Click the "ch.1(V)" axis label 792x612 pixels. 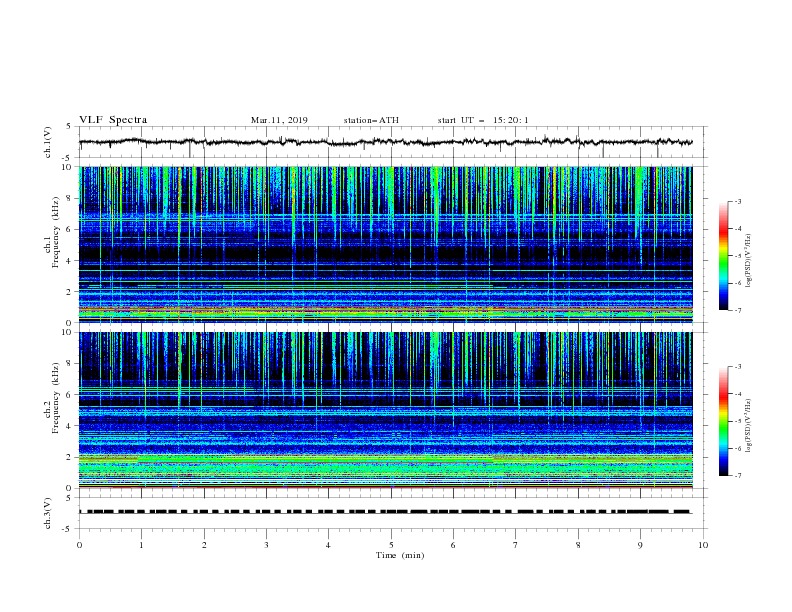click(x=48, y=142)
